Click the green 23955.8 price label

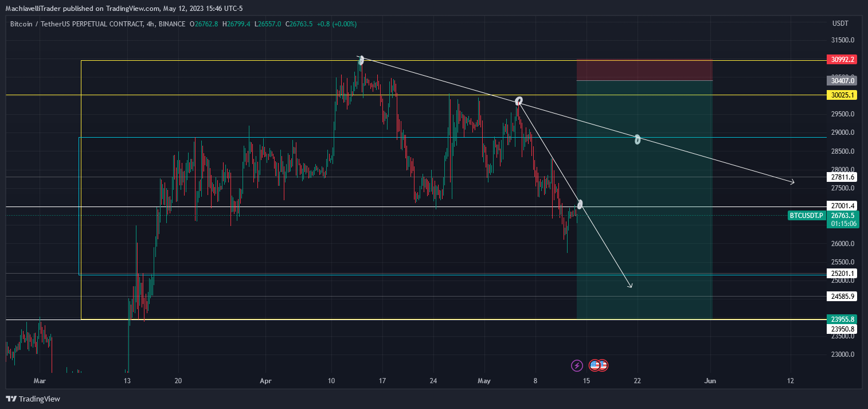(x=842, y=320)
